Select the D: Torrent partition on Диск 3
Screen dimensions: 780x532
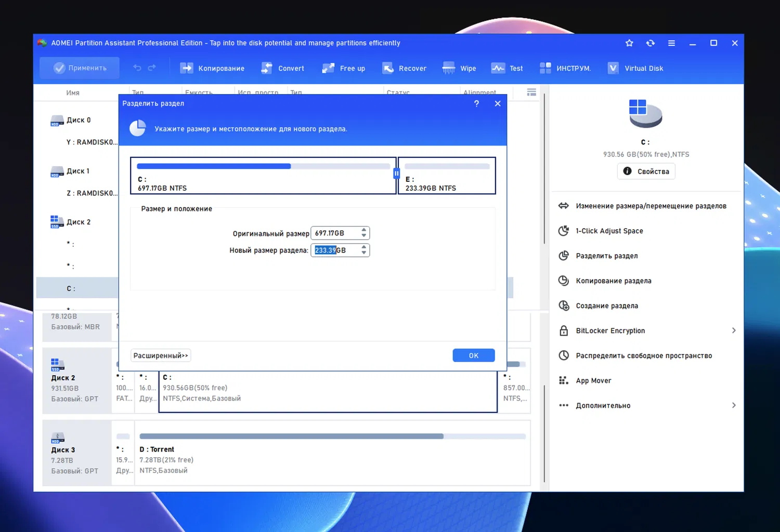pyautogui.click(x=332, y=453)
